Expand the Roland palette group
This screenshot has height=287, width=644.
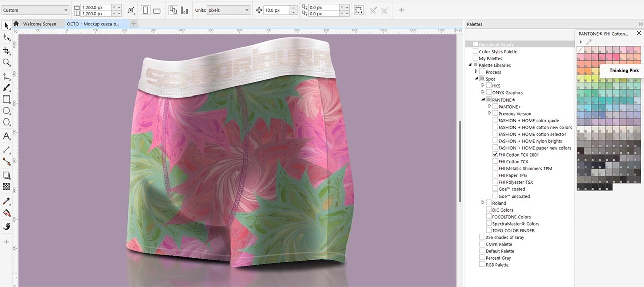pyautogui.click(x=483, y=203)
